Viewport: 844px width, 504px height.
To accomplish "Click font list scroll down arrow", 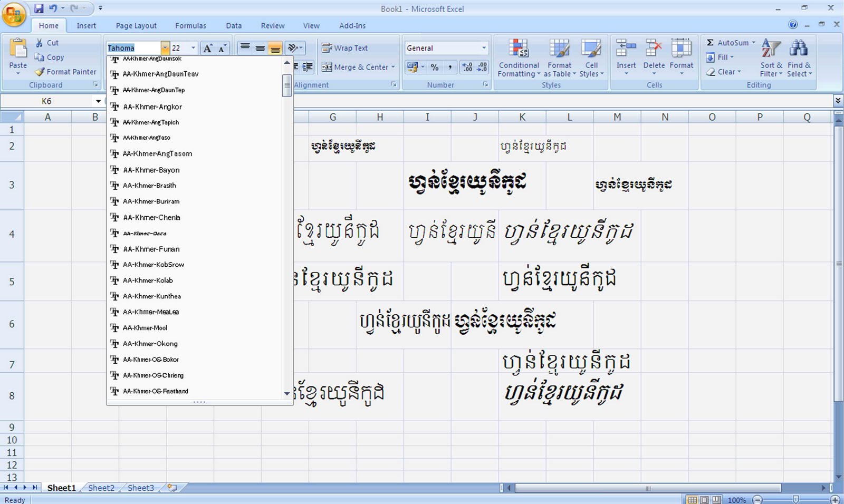I will (x=287, y=393).
